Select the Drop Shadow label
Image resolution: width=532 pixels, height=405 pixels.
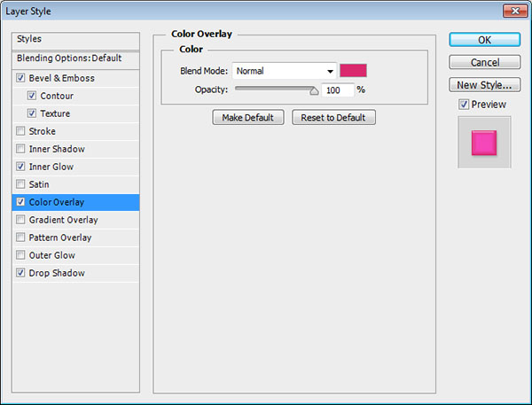tap(57, 273)
